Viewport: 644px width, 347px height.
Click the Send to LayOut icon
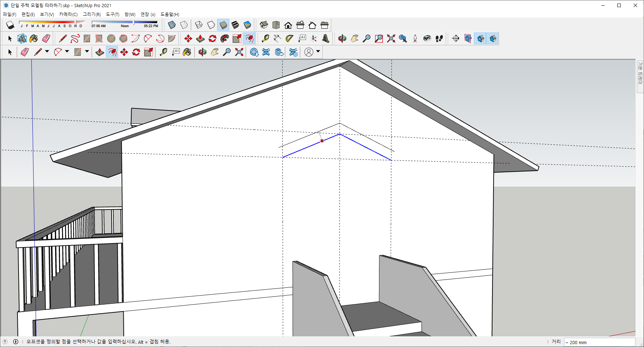click(x=279, y=52)
